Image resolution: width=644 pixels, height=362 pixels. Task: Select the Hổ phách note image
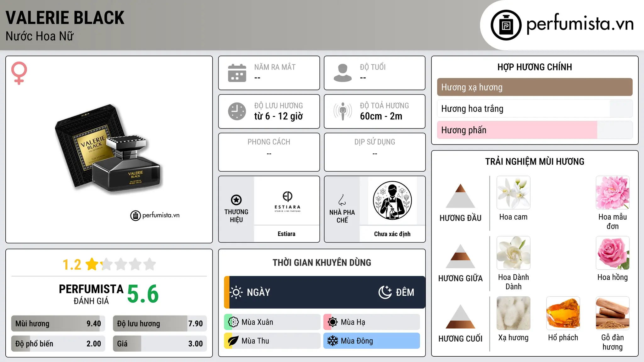563,313
